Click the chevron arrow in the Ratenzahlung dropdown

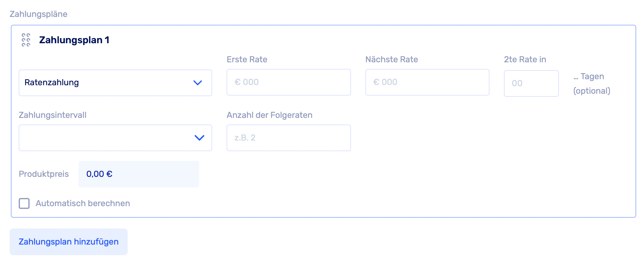click(197, 83)
